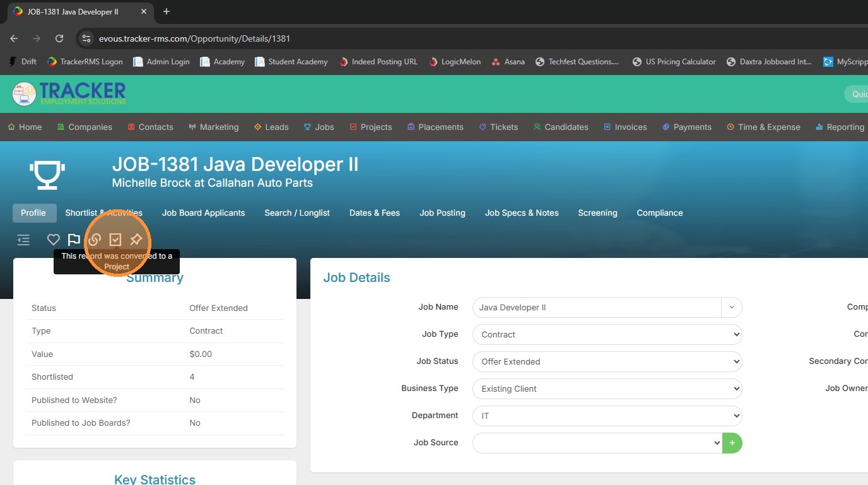Click the pushpin icon
The height and width of the screenshot is (485, 868).
[136, 240]
